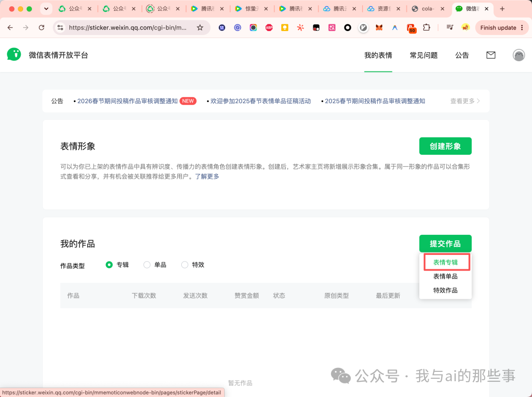Select the 专辑 work type radio button

[x=109, y=264]
